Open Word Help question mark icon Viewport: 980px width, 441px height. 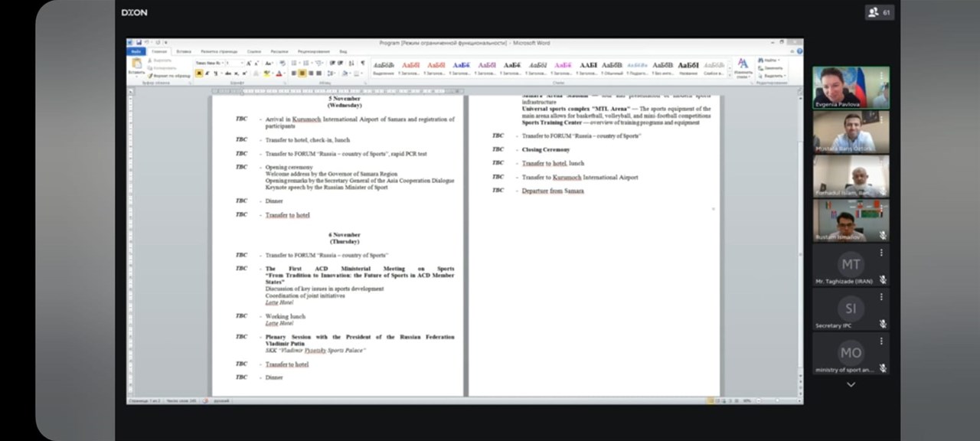799,51
